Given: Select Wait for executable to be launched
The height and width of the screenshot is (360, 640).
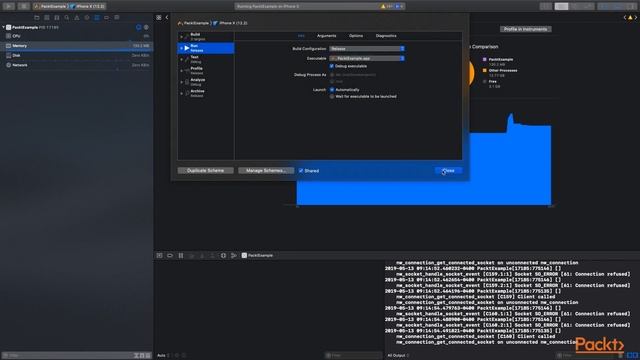Looking at the screenshot, I should pyautogui.click(x=332, y=97).
